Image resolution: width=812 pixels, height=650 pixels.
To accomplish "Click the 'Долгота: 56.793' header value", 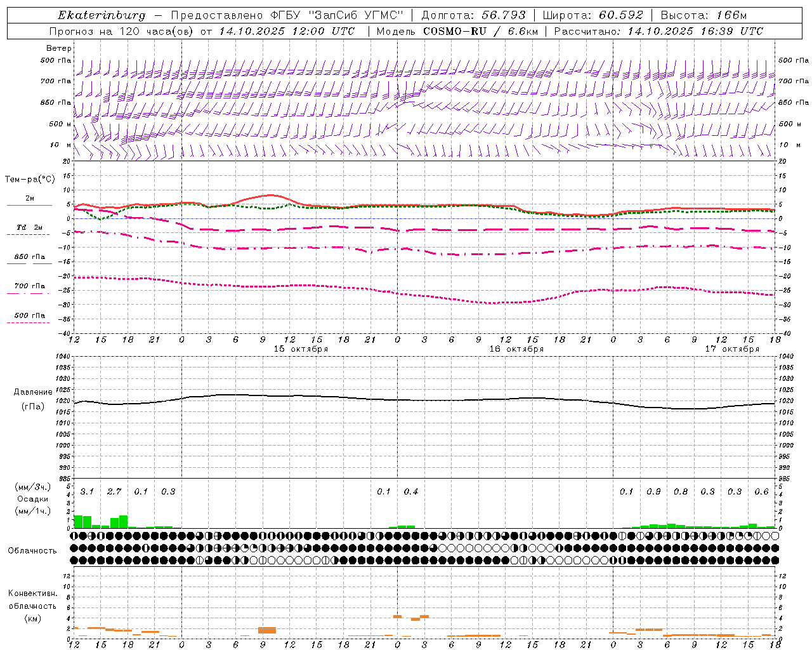I will (x=473, y=15).
